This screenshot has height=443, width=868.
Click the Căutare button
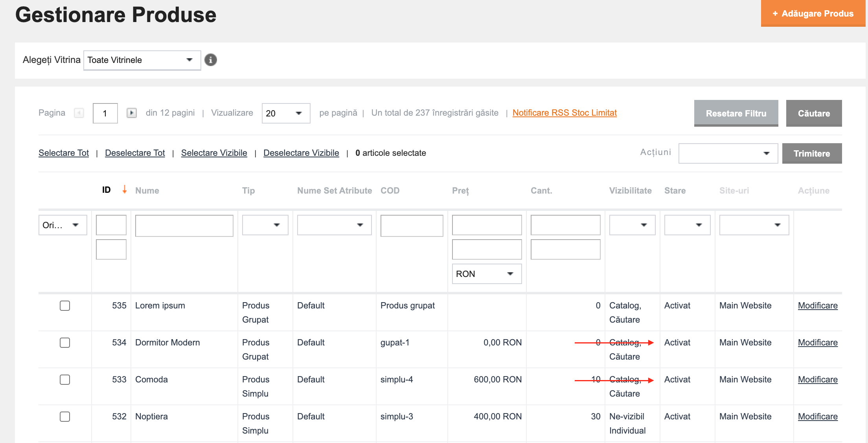point(814,113)
